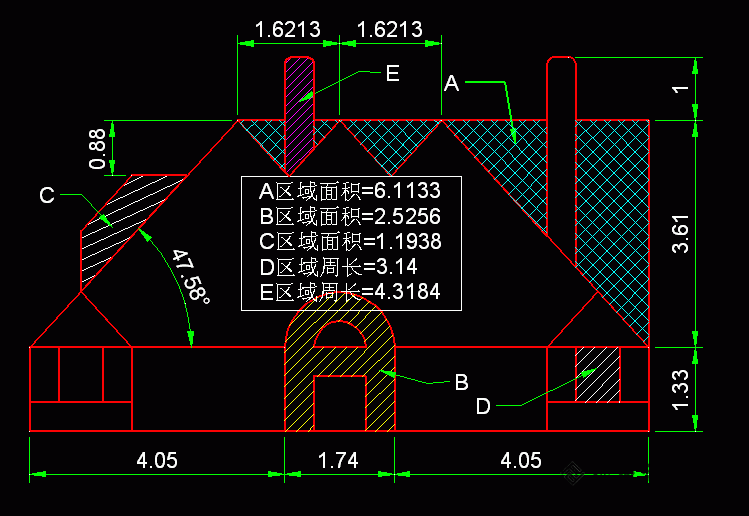Select the vertical dimension labeled 1
The image size is (749, 516).
[681, 89]
